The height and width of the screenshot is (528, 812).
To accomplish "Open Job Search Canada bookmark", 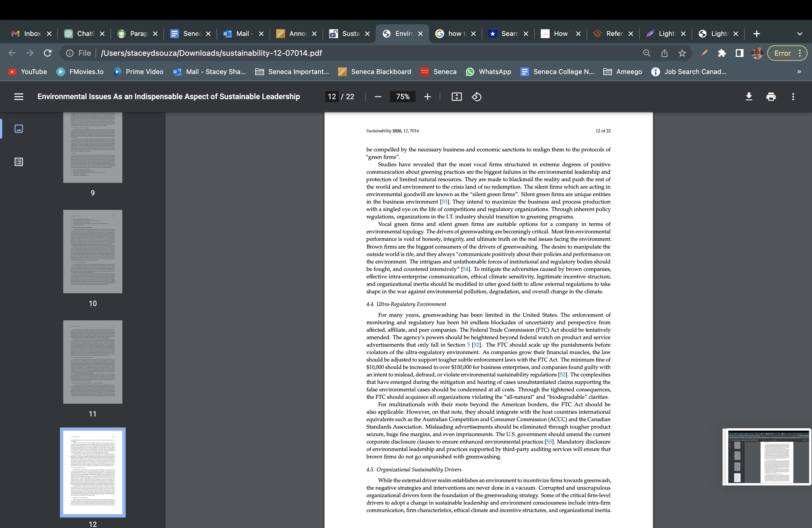I will tap(689, 72).
